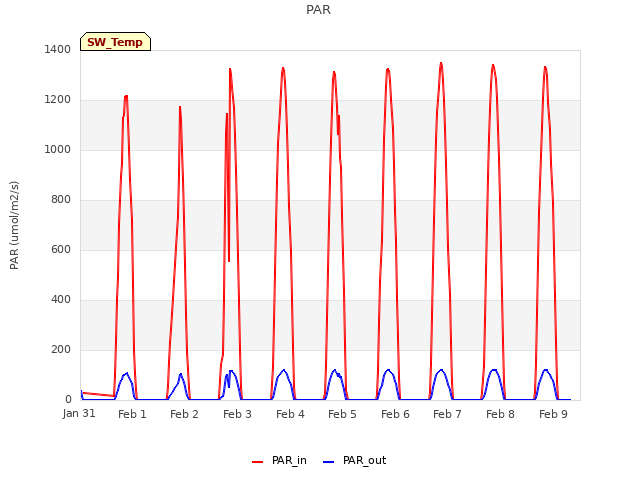Click the SW_Temp annotation label
The image size is (640, 480).
[x=115, y=42]
